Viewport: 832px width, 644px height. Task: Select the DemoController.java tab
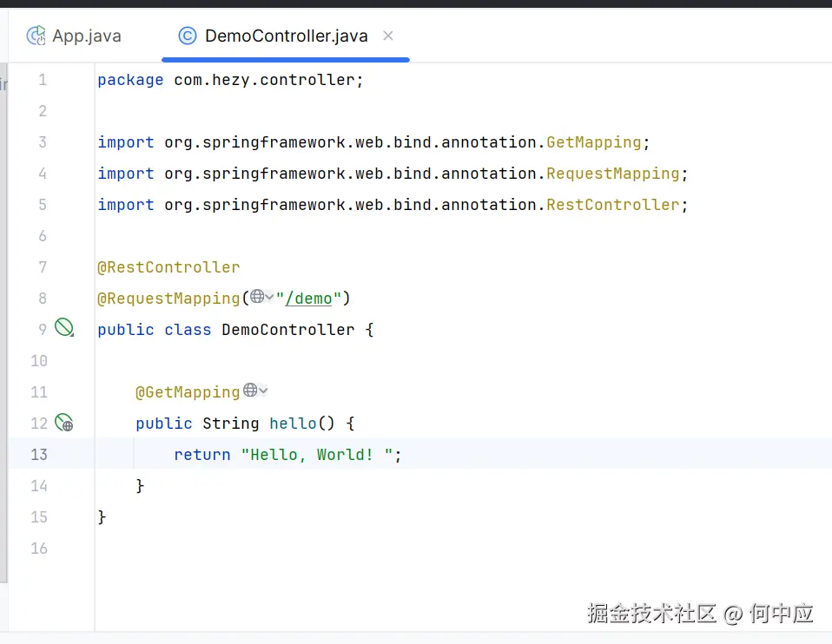286,36
